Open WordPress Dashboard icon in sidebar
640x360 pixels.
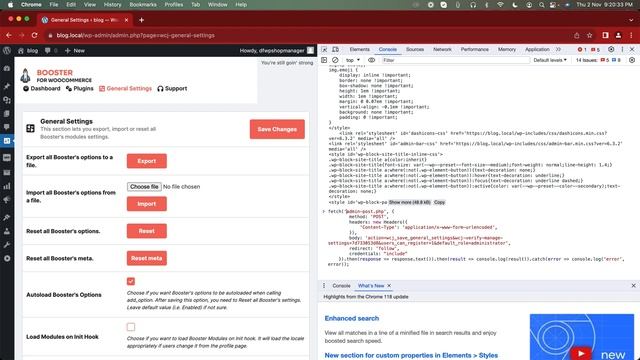pos(7,69)
